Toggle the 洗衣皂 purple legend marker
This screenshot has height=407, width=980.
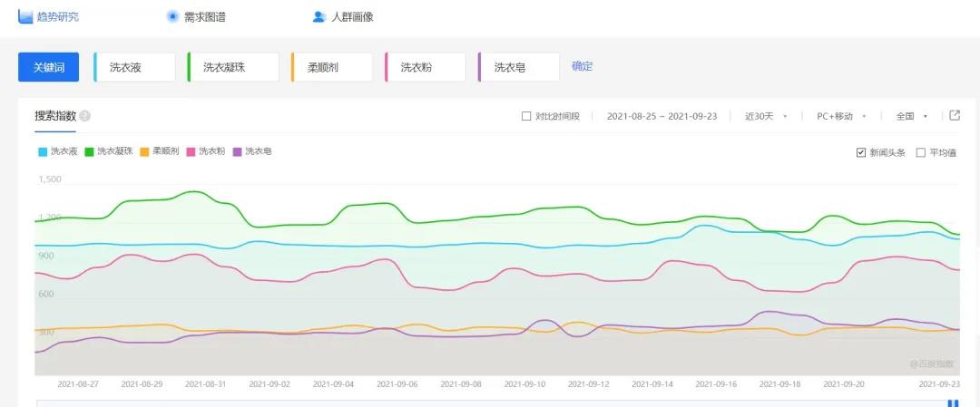(x=238, y=151)
